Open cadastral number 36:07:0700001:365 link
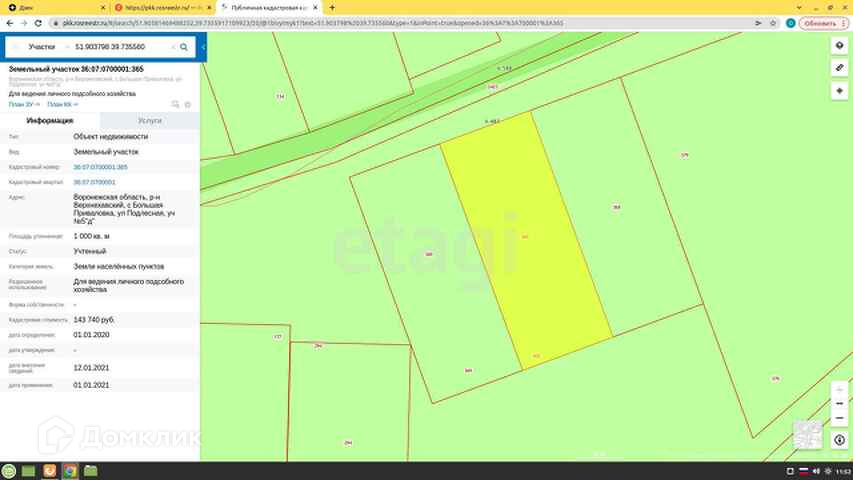853x480 pixels. point(101,167)
